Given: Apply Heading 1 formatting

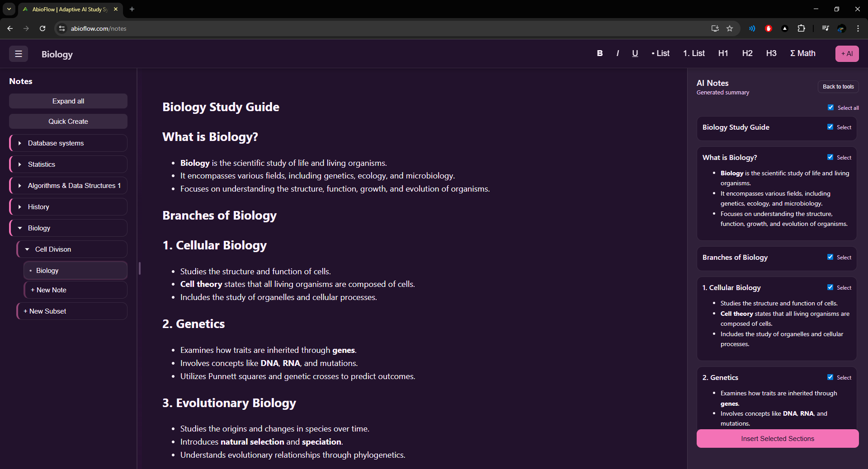Looking at the screenshot, I should tap(722, 53).
